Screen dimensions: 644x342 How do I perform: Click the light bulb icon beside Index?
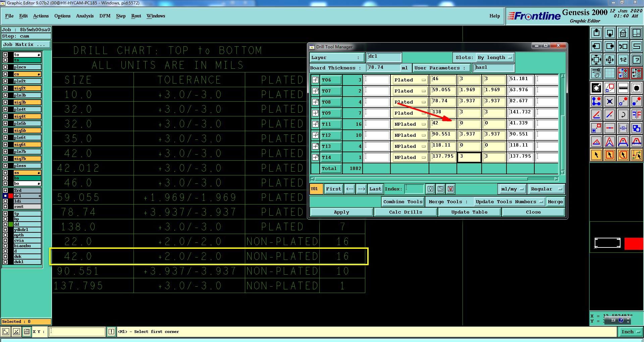point(430,189)
